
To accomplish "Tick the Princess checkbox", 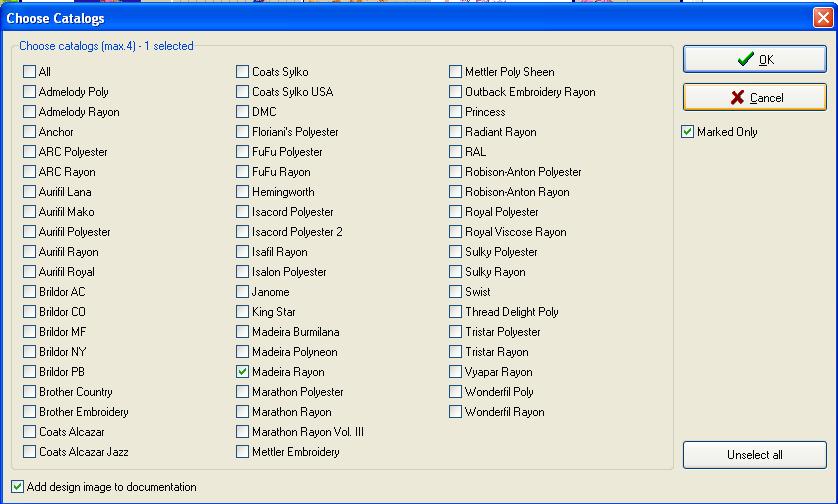I will [455, 112].
